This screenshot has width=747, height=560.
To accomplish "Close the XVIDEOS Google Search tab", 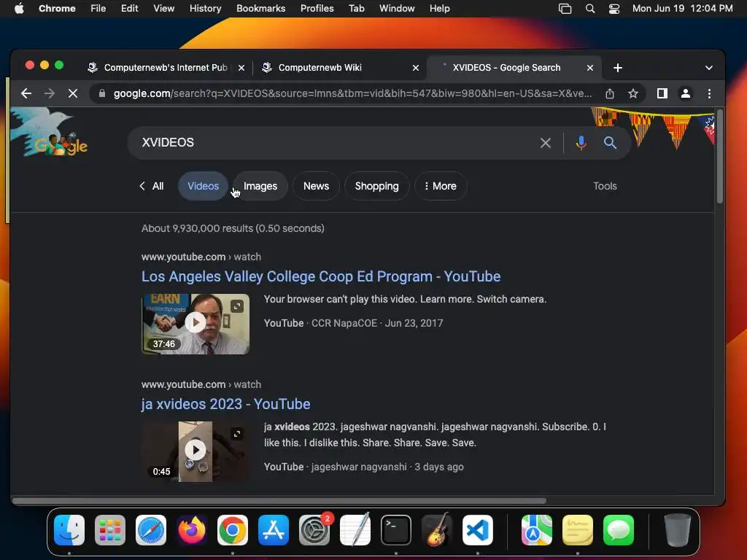I will tap(589, 68).
